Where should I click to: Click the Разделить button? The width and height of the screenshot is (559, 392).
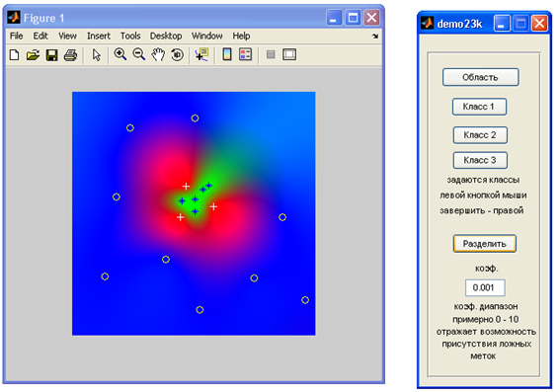[485, 244]
